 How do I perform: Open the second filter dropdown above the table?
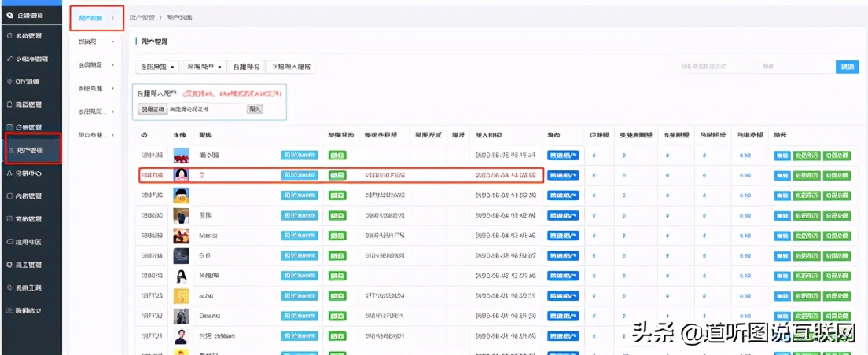204,67
